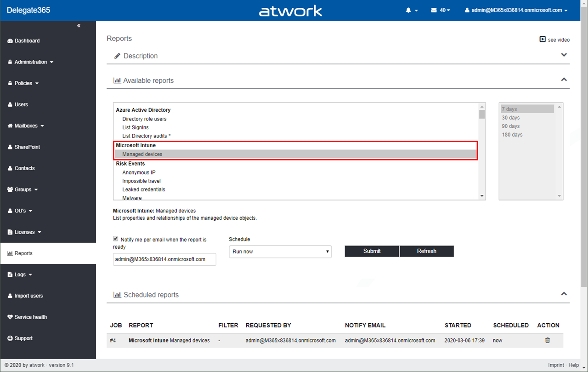Click the #4 job number cell
This screenshot has width=588, height=372.
(x=113, y=341)
